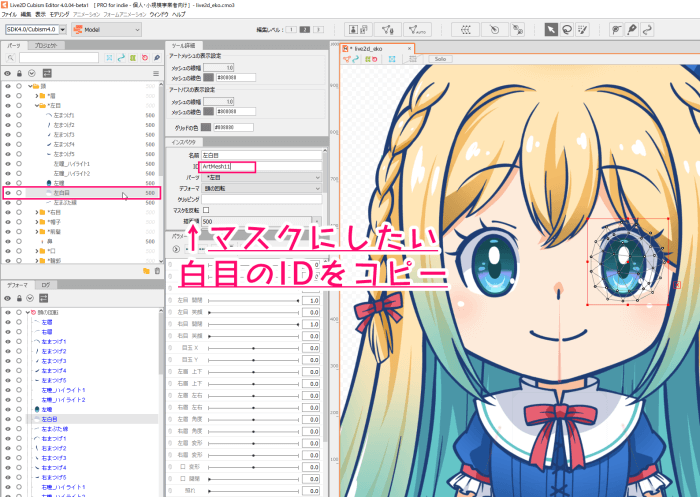Click the lock icon in Parts panel header
Viewport: 700px width, 497px height.
click(x=19, y=73)
